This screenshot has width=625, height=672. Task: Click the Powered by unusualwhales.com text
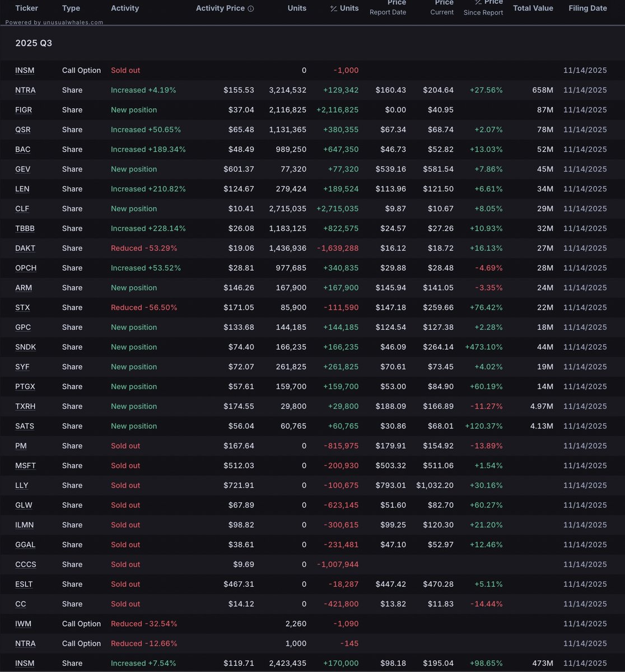coord(54,22)
